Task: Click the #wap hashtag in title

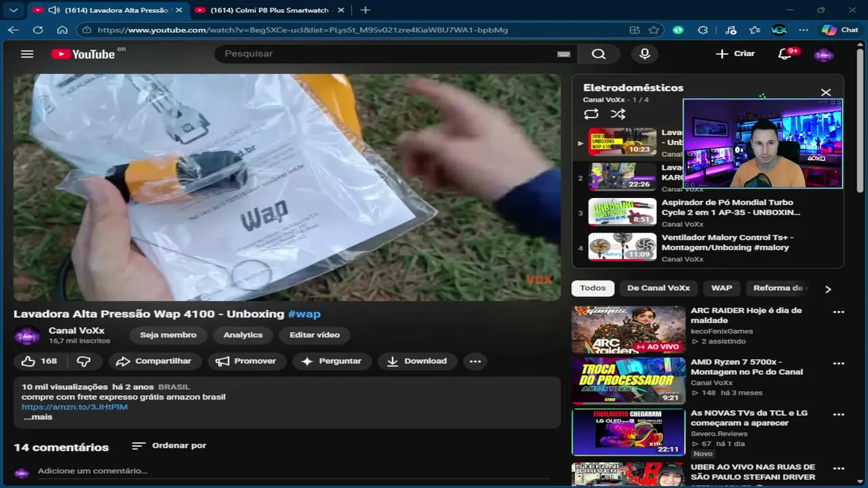Action: tap(304, 314)
